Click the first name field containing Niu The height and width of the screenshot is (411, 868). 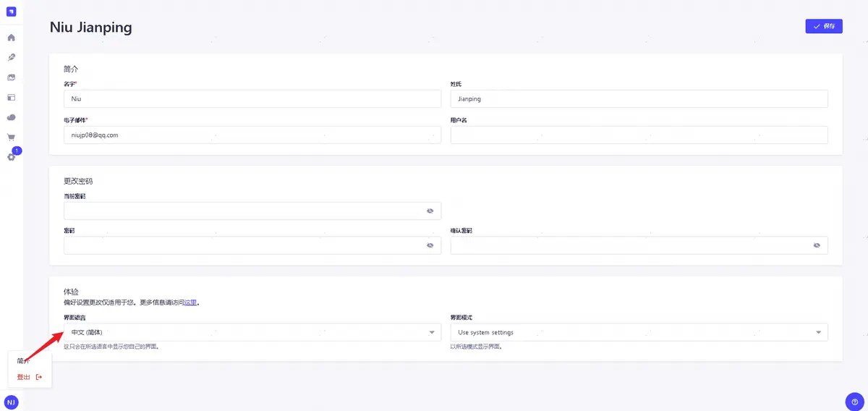(252, 98)
